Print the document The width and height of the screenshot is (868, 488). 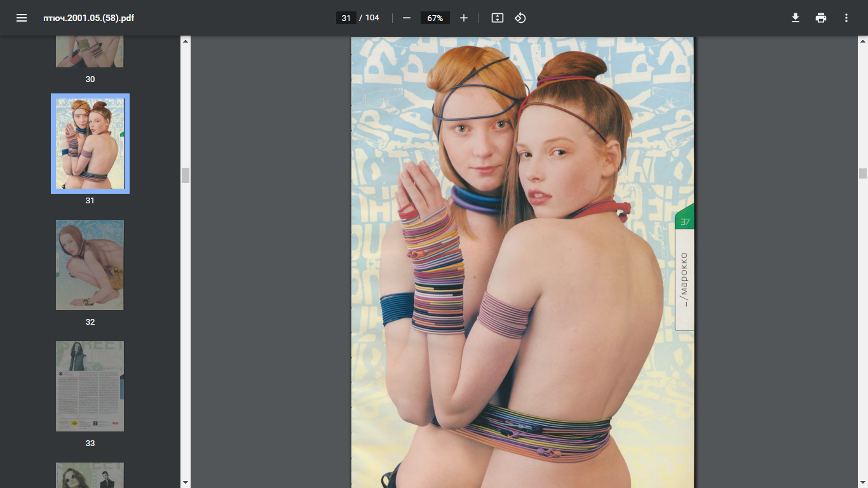tap(821, 18)
